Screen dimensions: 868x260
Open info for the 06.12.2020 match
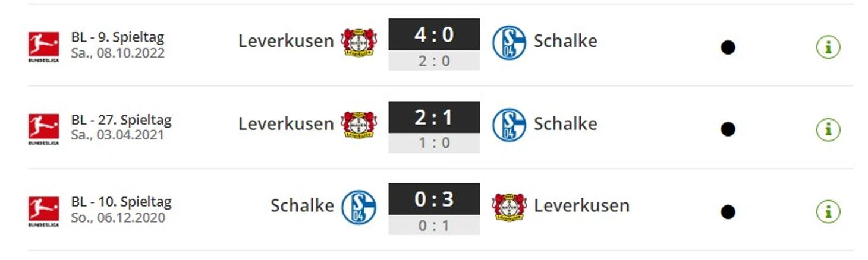pos(828,211)
